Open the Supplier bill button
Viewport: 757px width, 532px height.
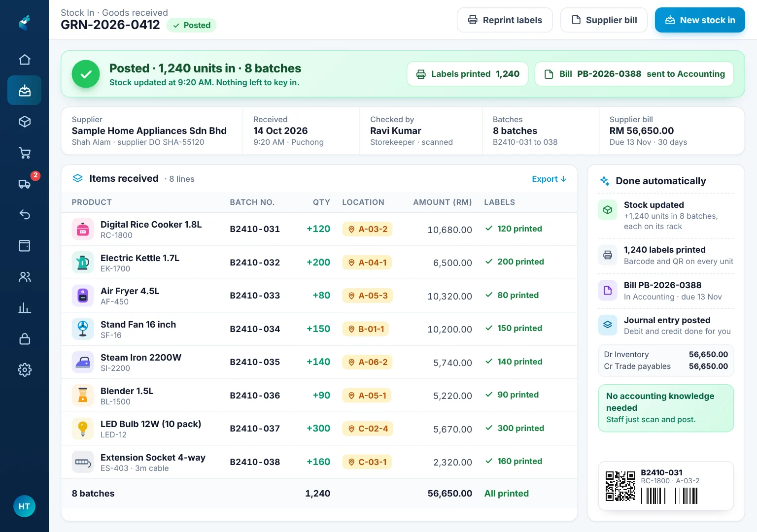coord(604,20)
